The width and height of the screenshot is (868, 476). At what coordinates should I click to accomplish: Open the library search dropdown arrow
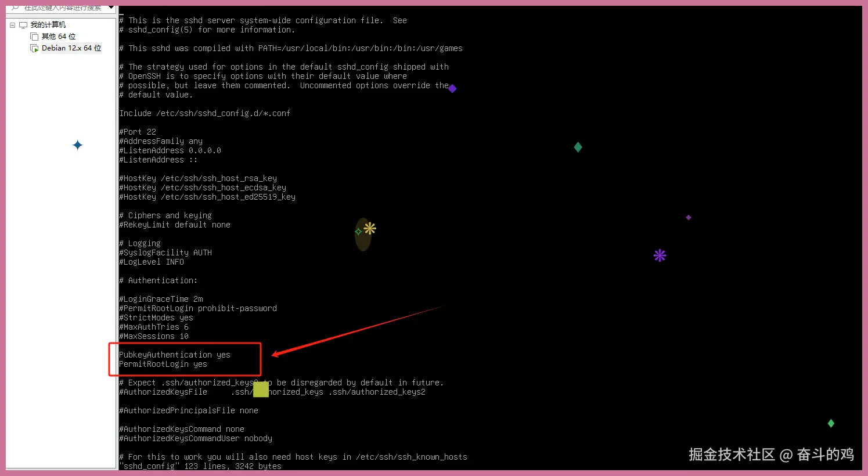(x=111, y=8)
